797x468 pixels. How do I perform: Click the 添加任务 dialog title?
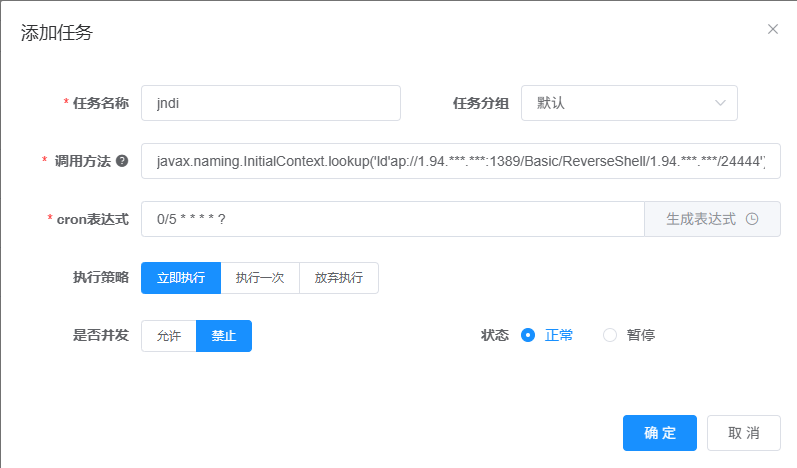pos(57,32)
